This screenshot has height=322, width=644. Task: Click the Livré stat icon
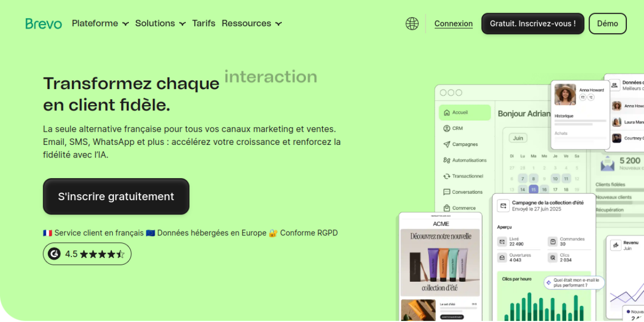point(502,242)
